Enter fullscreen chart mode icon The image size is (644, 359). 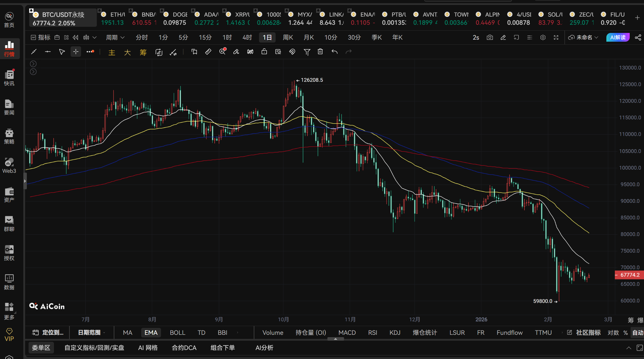(x=556, y=37)
